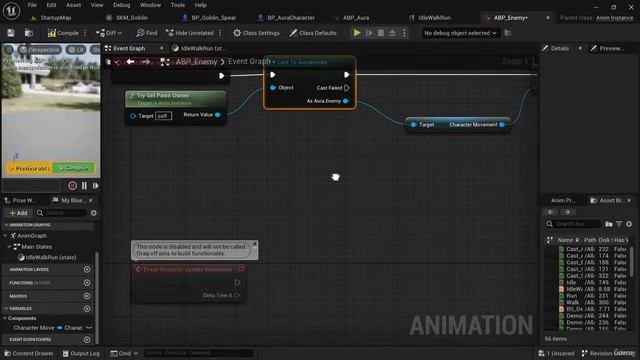The width and height of the screenshot is (640, 360).
Task: Click the Find toolbar button
Action: coord(147,33)
